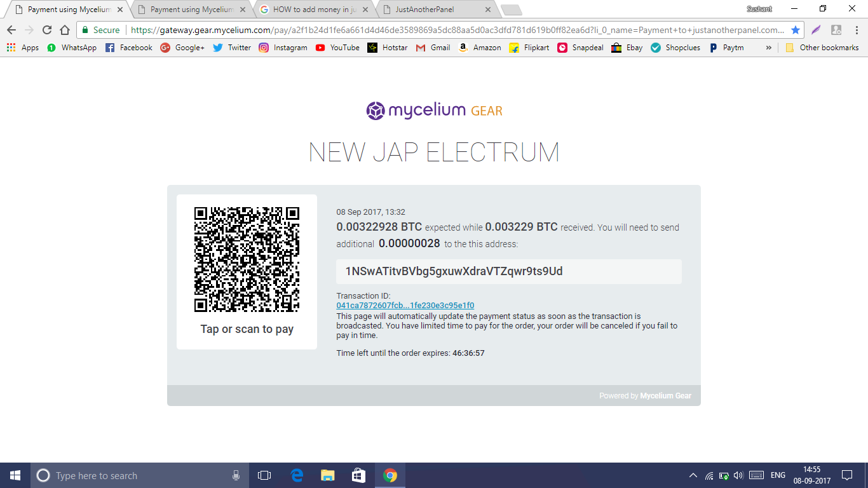The image size is (868, 488).
Task: Show hidden system tray icons
Action: (x=693, y=475)
